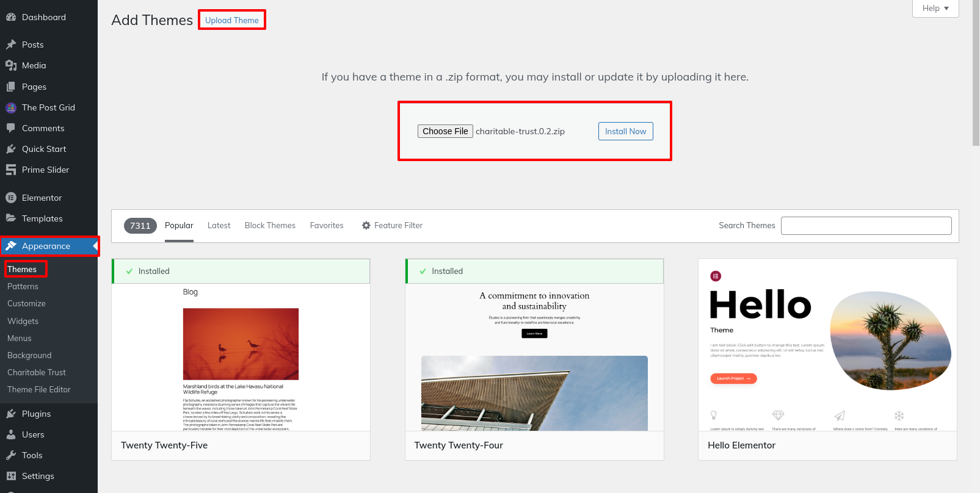Show the Favorites themes tab
980x493 pixels.
(327, 226)
